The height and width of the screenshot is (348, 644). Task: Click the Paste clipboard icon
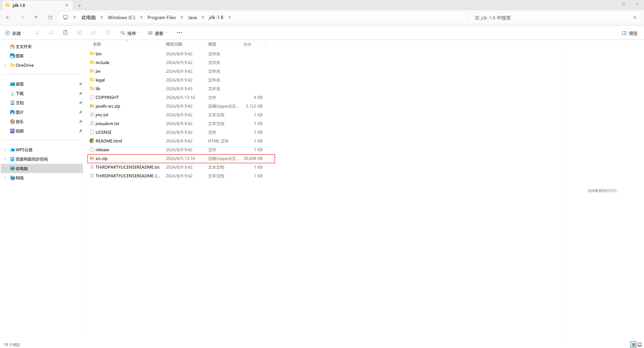pos(65,33)
